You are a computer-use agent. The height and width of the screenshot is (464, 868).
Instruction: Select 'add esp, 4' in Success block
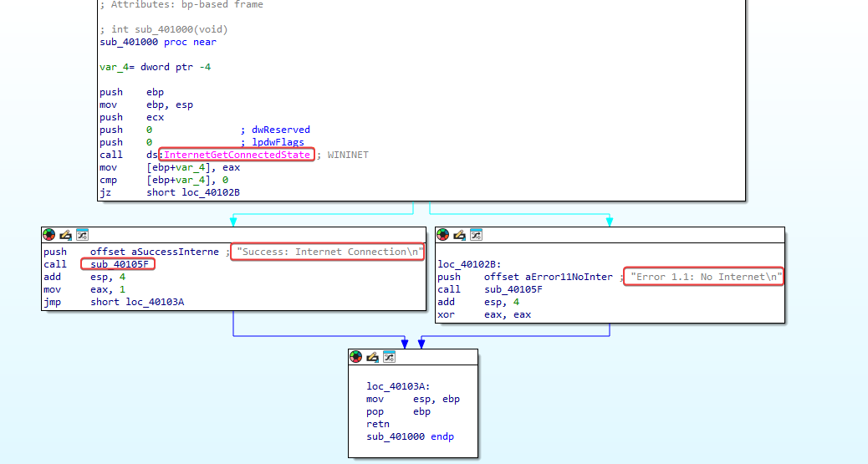click(x=84, y=277)
